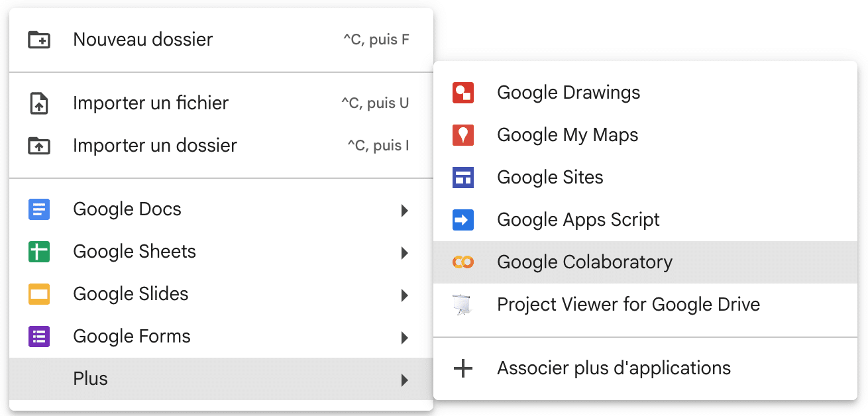Image resolution: width=868 pixels, height=416 pixels.
Task: Click the orange Google Colaboratory icon
Action: pyautogui.click(x=463, y=262)
